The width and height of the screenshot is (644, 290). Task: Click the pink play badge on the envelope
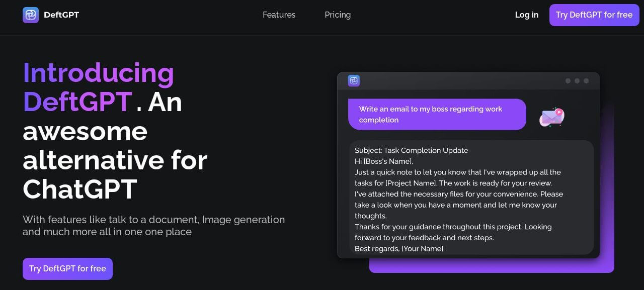click(x=558, y=112)
